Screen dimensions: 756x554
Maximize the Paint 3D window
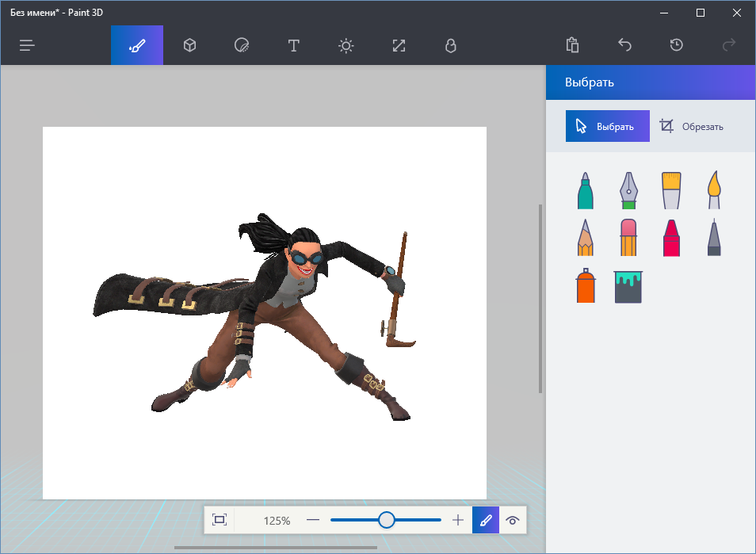click(701, 13)
